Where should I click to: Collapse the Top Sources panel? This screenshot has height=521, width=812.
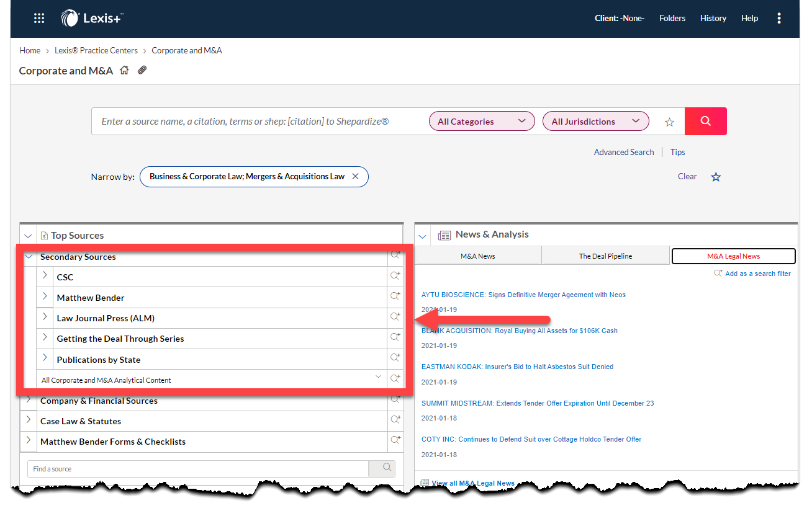(x=27, y=236)
